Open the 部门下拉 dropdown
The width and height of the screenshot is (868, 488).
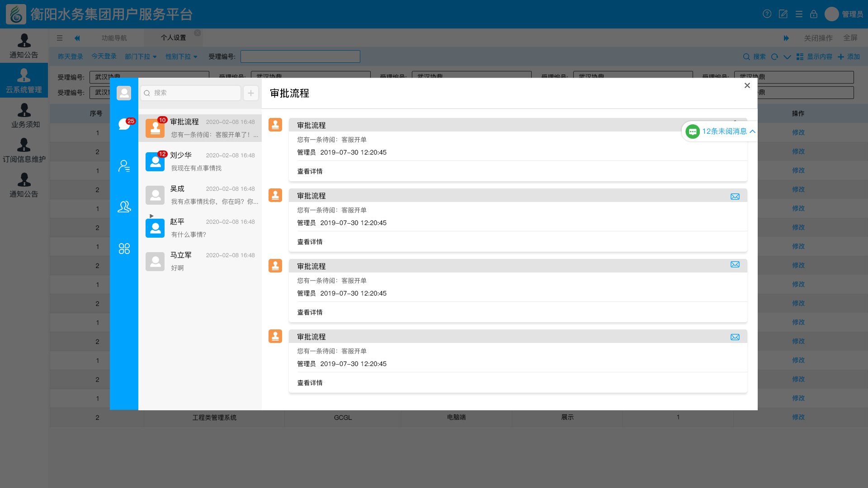141,56
